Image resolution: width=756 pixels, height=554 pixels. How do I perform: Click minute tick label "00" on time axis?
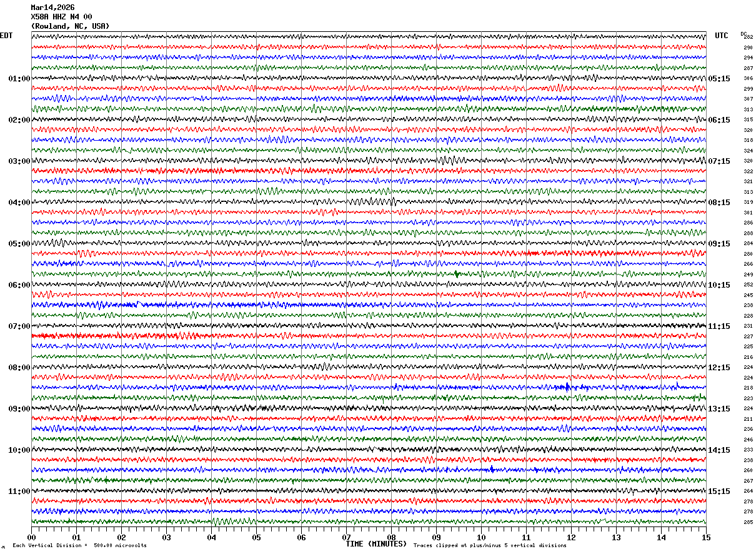click(31, 537)
